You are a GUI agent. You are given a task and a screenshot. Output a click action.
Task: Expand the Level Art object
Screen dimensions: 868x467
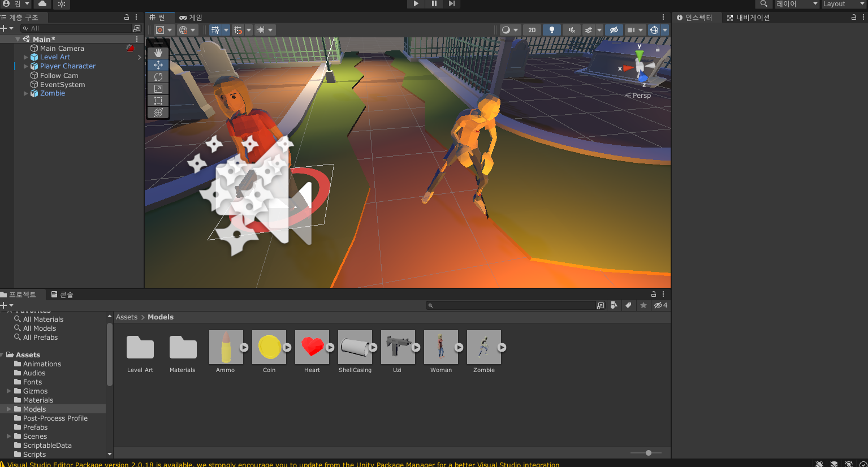click(25, 57)
